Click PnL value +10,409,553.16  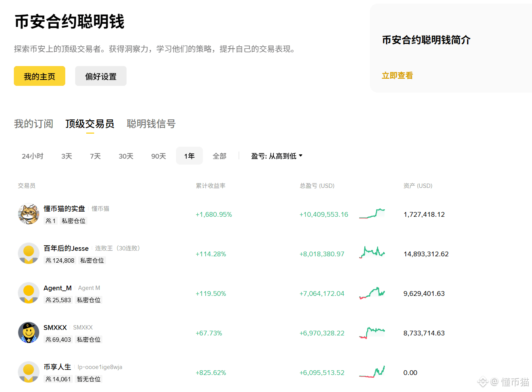click(324, 214)
